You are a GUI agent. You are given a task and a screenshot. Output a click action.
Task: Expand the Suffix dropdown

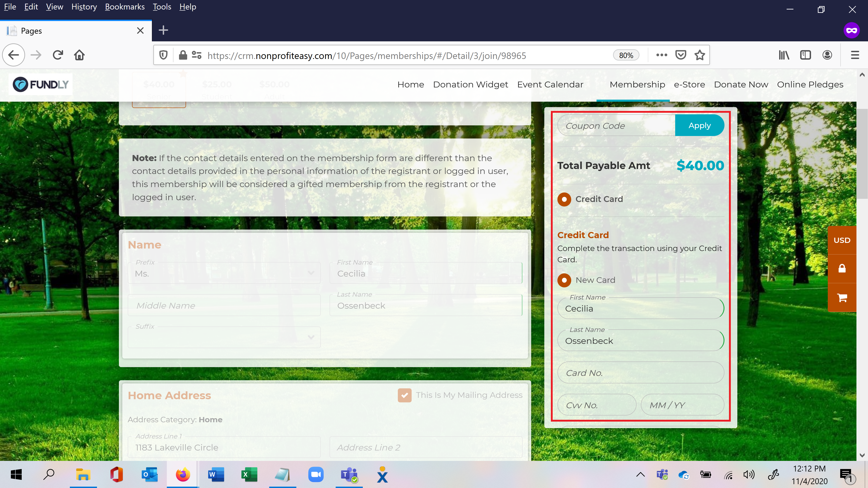tap(224, 337)
